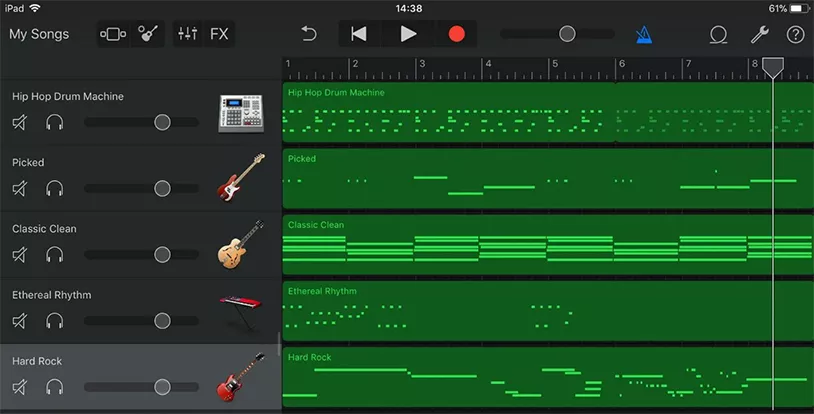The image size is (814, 414).
Task: Solo the Classic Clean track
Action: (x=55, y=255)
